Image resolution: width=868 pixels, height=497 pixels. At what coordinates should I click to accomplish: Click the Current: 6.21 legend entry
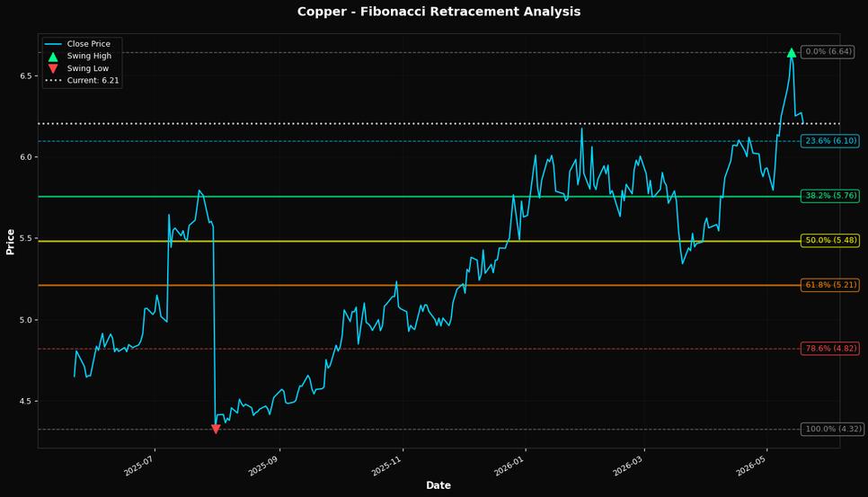pyautogui.click(x=82, y=80)
